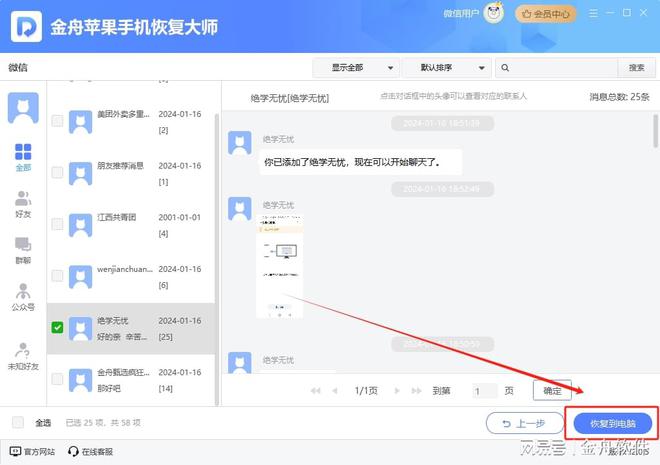Expand the 默认排序 sort dropdown

(x=447, y=68)
